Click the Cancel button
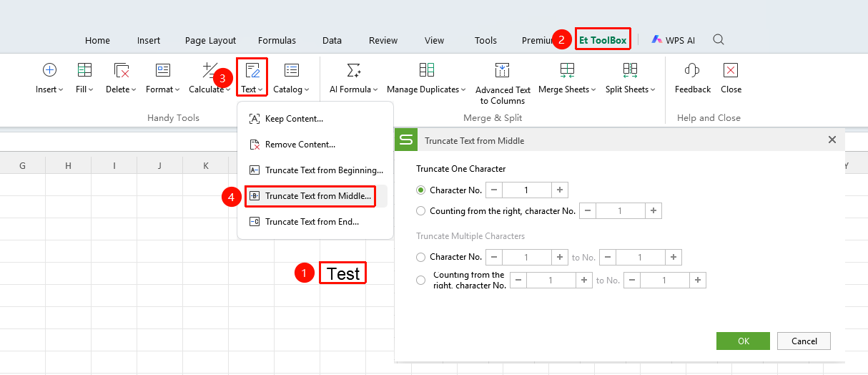The height and width of the screenshot is (375, 868). tap(804, 341)
